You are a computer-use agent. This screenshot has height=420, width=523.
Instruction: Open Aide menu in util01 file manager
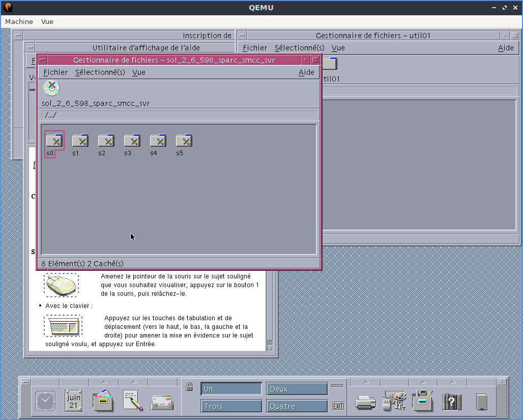[506, 48]
